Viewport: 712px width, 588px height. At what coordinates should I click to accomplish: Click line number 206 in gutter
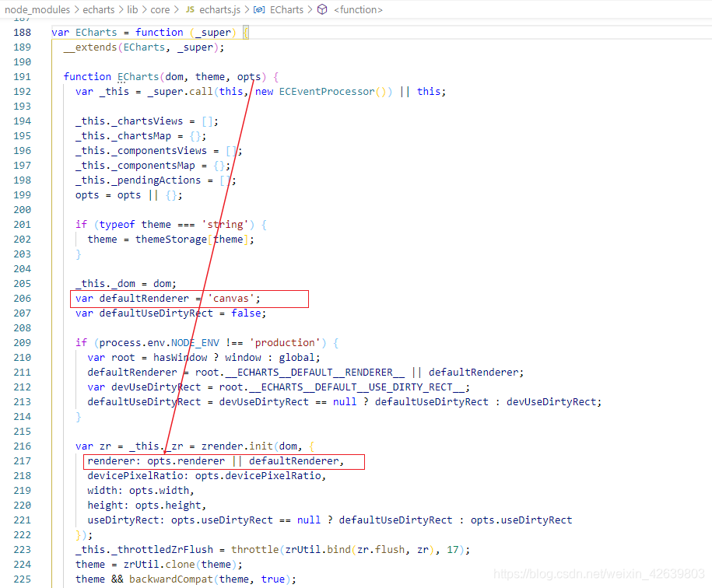[23, 299]
